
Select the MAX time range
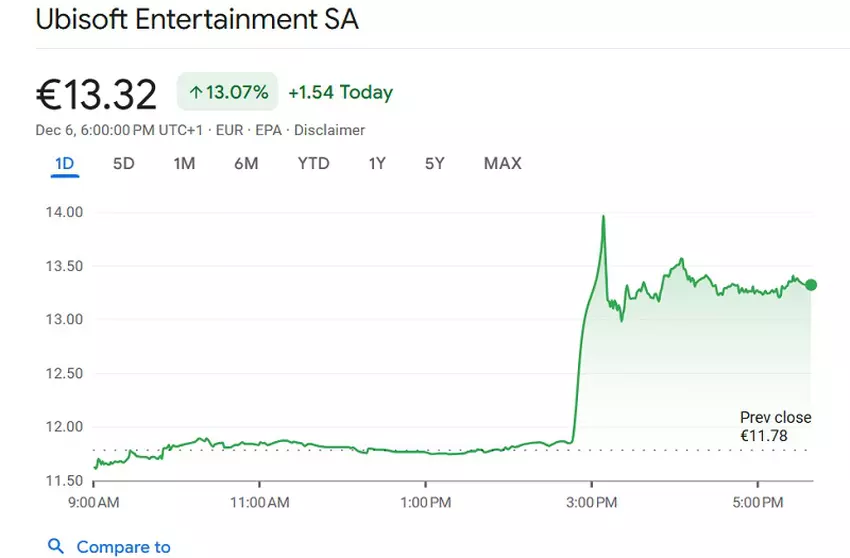[502, 163]
